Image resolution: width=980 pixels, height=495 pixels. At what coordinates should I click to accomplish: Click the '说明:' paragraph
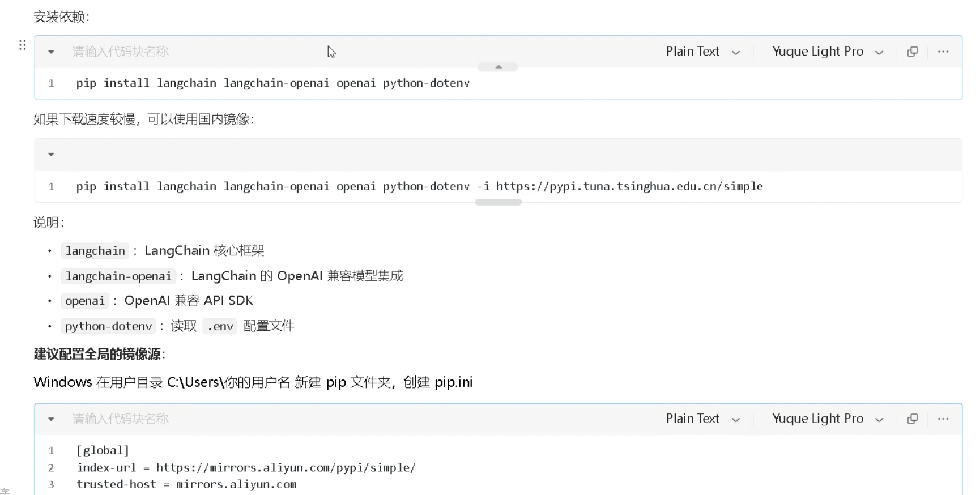tap(49, 223)
